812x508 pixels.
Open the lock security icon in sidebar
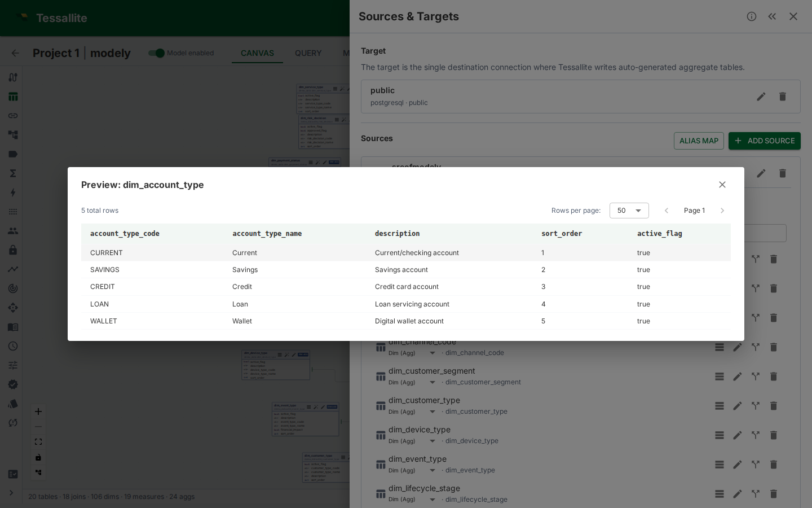pos(12,250)
